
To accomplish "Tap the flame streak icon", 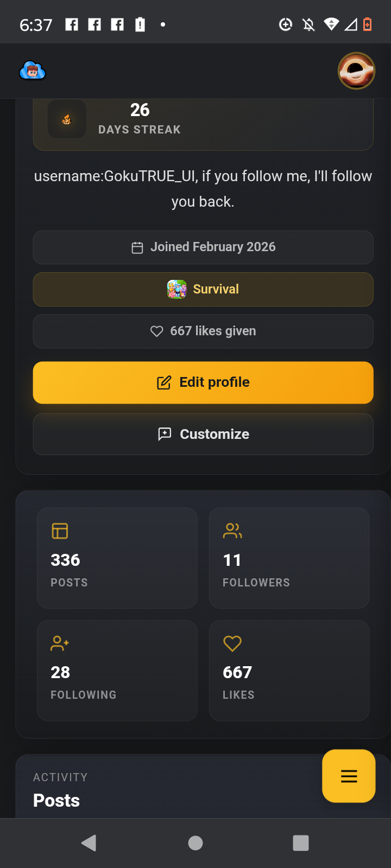I will click(67, 119).
